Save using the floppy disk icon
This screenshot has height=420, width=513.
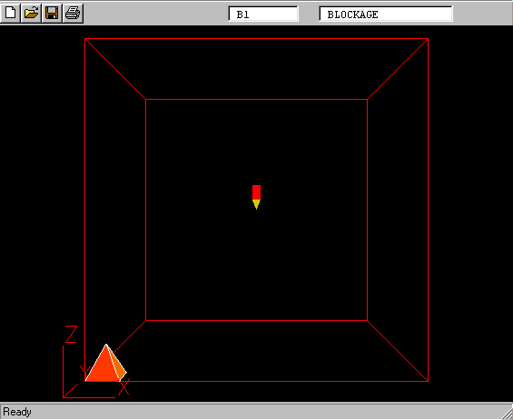pyautogui.click(x=52, y=13)
